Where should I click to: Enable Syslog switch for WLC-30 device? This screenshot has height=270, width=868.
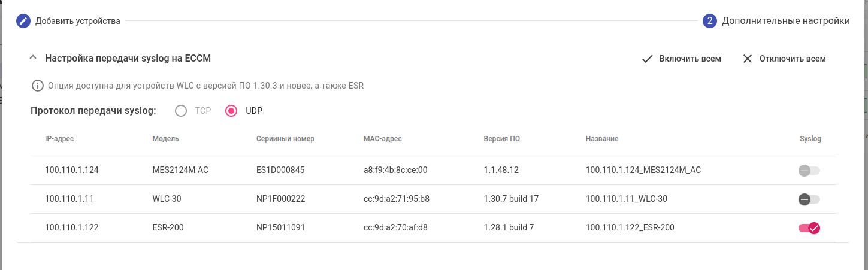tap(809, 199)
